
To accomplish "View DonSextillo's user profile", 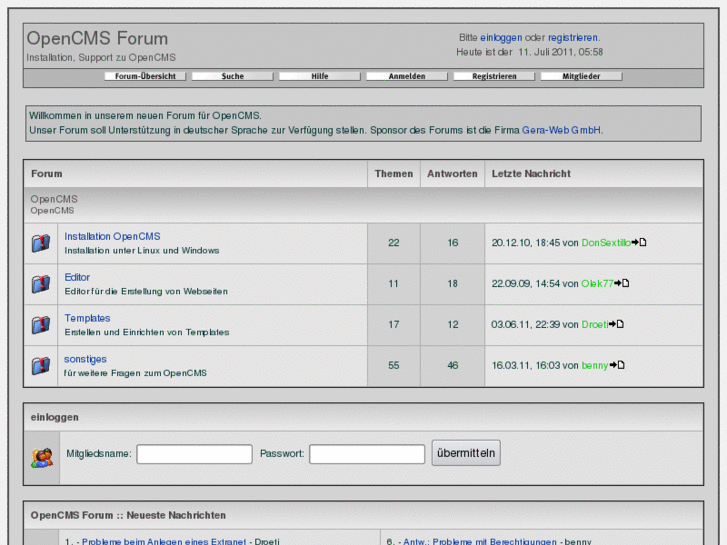I will (x=606, y=243).
